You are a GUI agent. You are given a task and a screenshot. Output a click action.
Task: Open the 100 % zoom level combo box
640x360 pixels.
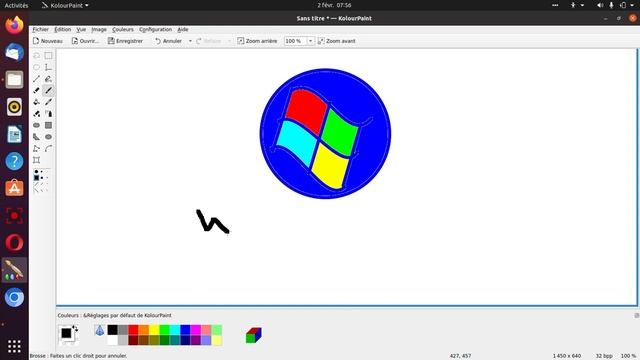click(x=299, y=41)
